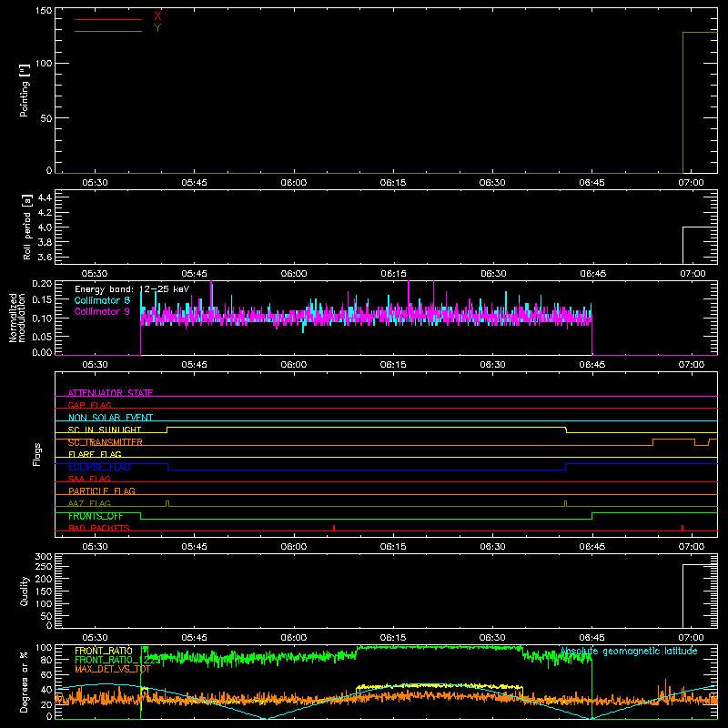Click the red X legend line sample
Screen dimensions: 728x728
point(108,19)
